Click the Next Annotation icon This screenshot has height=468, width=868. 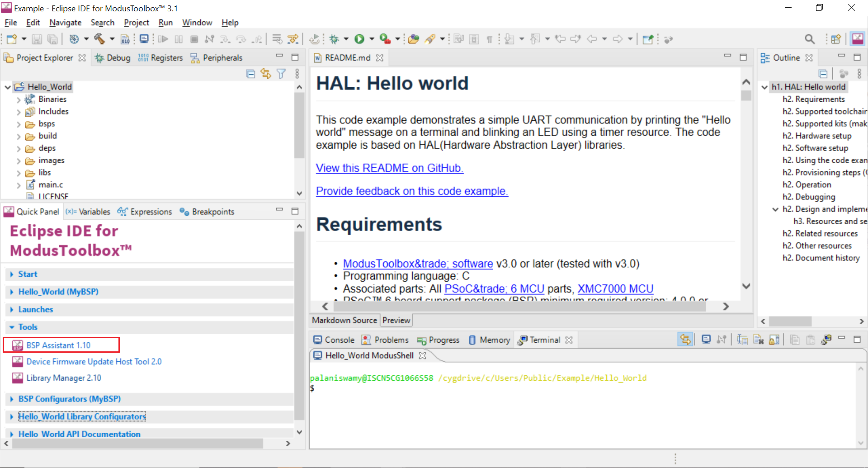pyautogui.click(x=509, y=39)
